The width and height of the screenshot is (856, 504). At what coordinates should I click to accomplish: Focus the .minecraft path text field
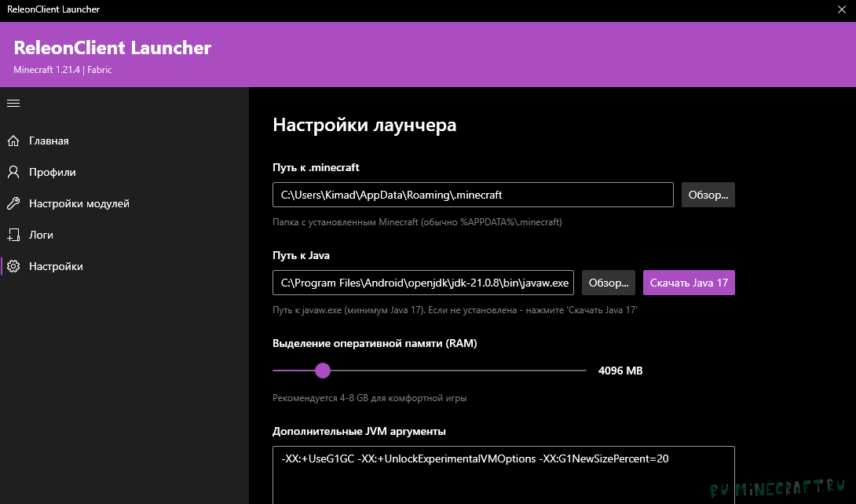tap(473, 195)
